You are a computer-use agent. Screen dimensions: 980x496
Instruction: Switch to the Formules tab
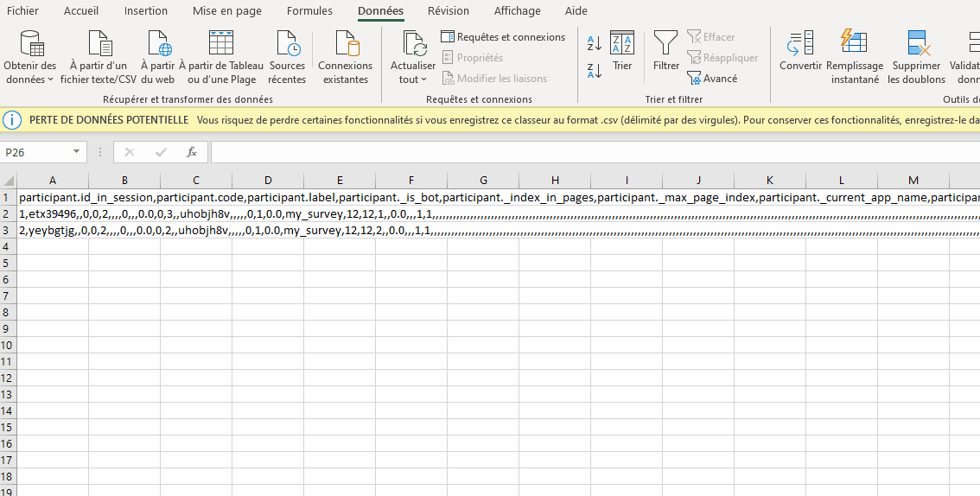click(309, 10)
